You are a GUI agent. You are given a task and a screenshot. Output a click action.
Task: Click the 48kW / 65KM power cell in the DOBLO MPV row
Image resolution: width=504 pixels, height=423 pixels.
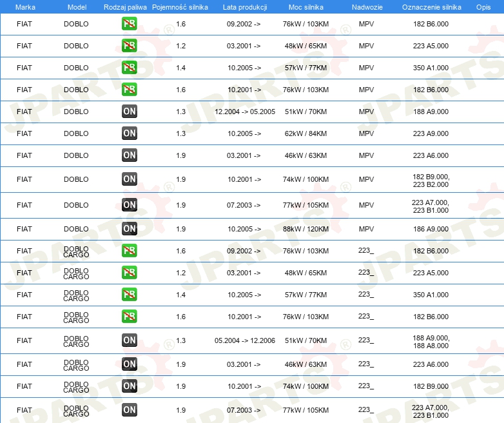click(x=305, y=46)
